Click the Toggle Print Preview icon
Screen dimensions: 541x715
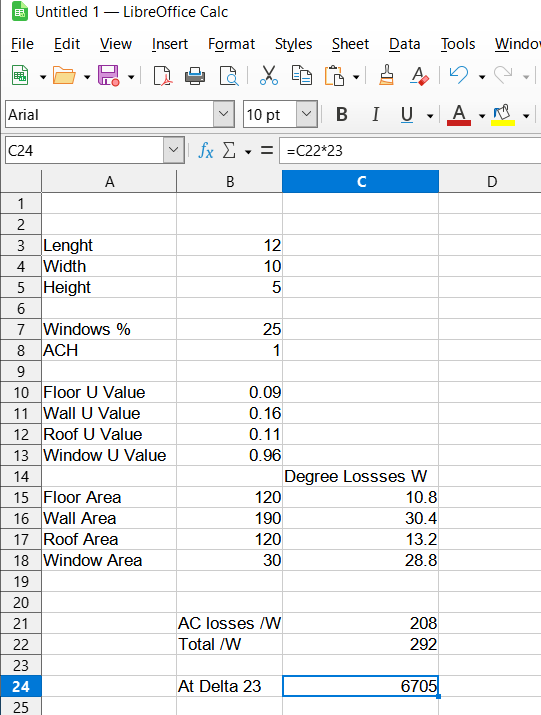[x=228, y=76]
